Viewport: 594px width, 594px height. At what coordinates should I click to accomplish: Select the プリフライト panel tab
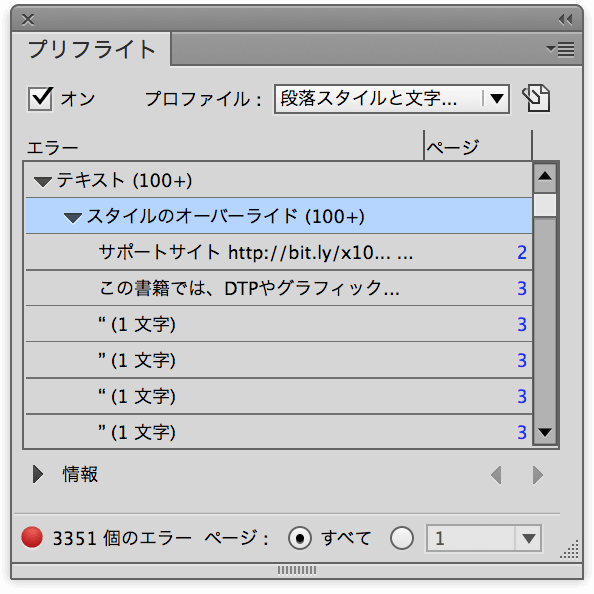(x=91, y=49)
